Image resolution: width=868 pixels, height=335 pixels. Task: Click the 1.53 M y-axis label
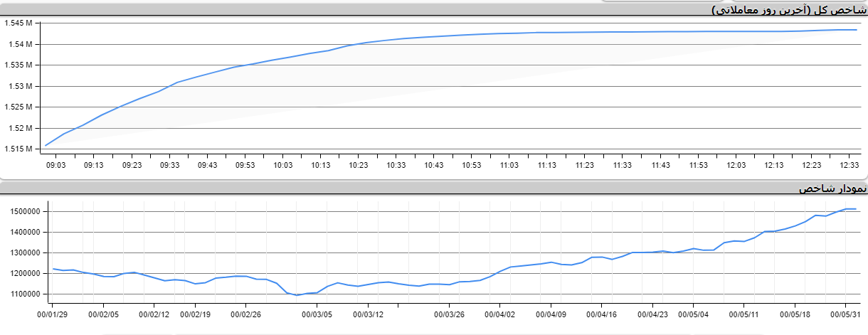[x=21, y=86]
